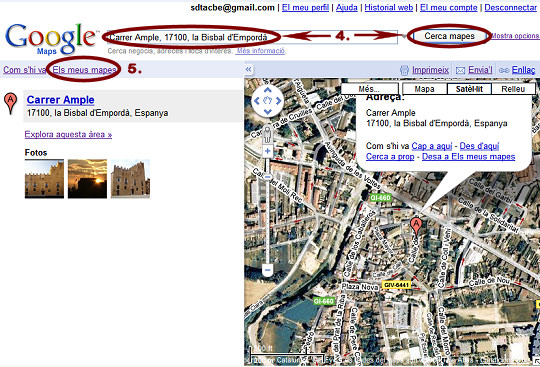Pan the map down with arrow control

pyautogui.click(x=268, y=111)
